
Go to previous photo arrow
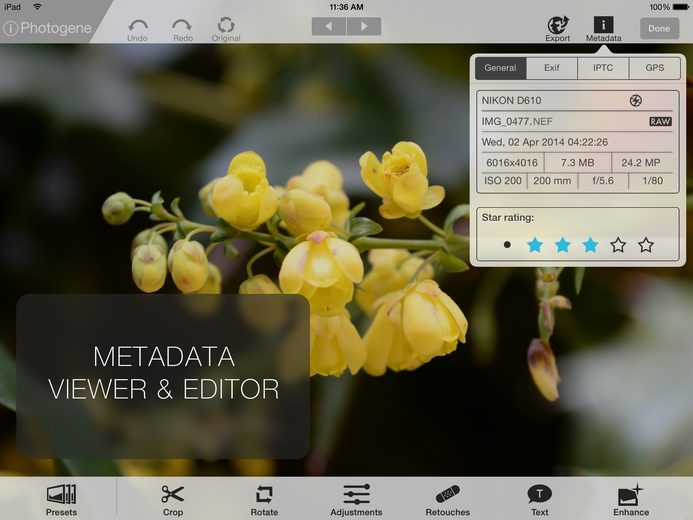pos(329,27)
